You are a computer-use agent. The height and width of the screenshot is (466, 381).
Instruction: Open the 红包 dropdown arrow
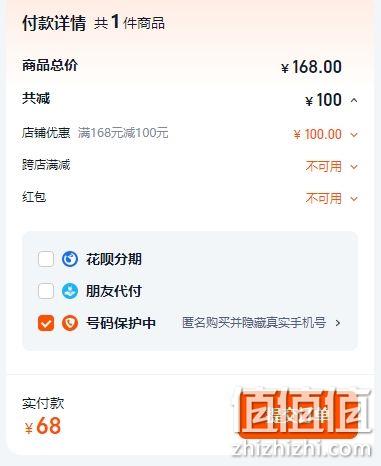[x=354, y=199]
